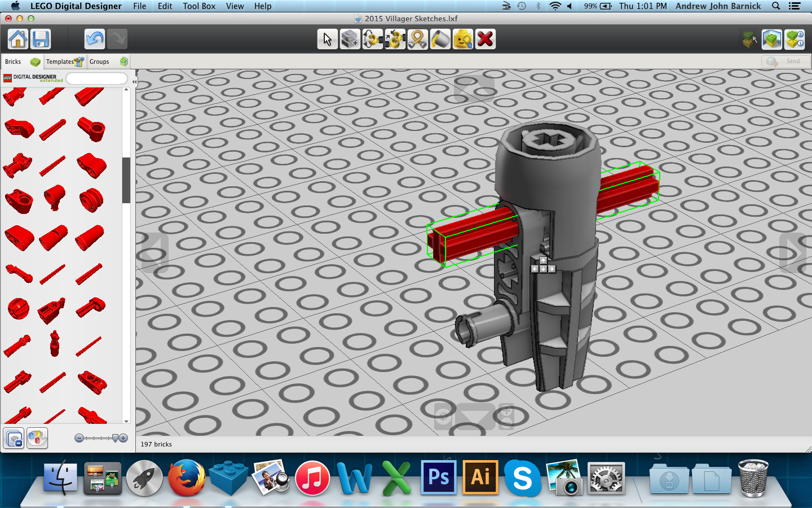Switch to Building guide mode
Image resolution: width=812 pixels, height=508 pixels.
pos(795,39)
